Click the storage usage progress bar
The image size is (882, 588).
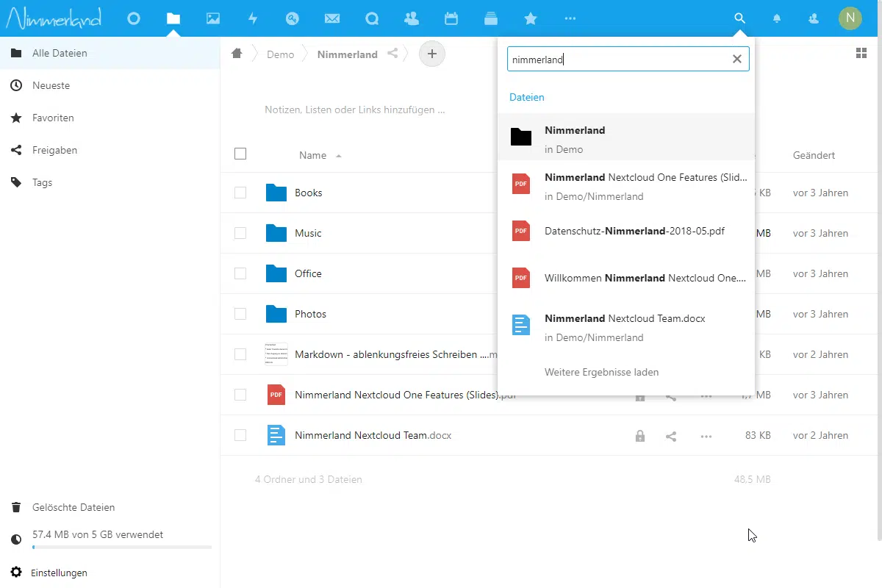point(122,548)
